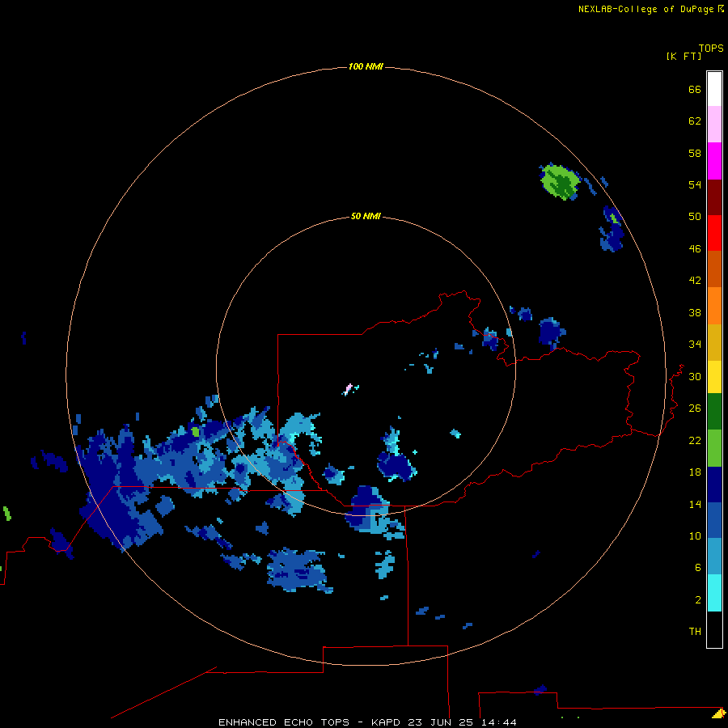Pick the bright red legend swatch

click(x=714, y=233)
